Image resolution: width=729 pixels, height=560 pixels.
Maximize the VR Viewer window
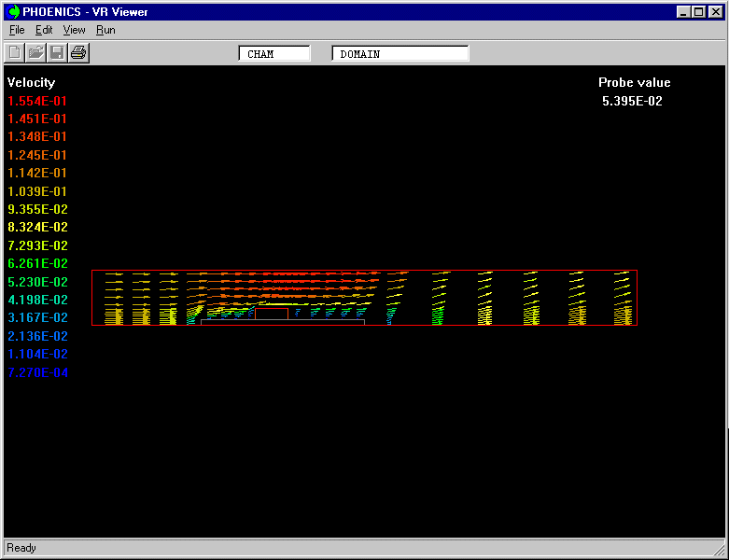point(698,12)
